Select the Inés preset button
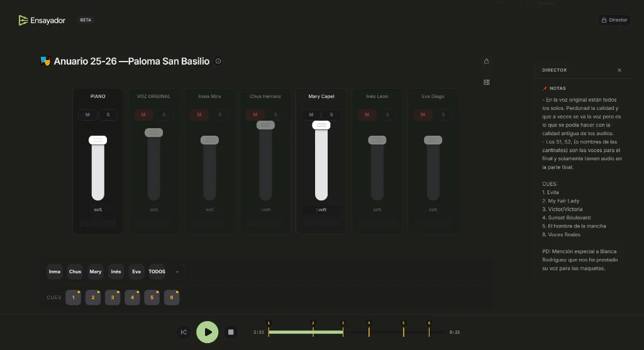Image resolution: width=644 pixels, height=350 pixels. click(116, 271)
